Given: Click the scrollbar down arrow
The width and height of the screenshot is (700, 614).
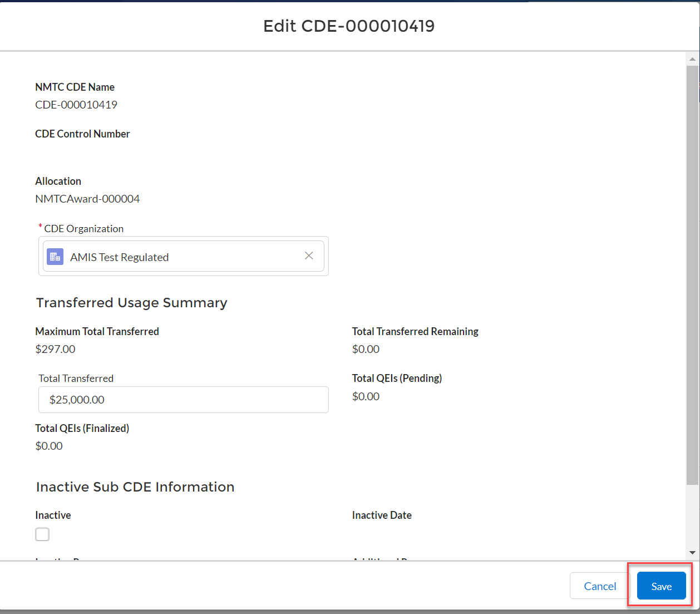Looking at the screenshot, I should pos(692,553).
